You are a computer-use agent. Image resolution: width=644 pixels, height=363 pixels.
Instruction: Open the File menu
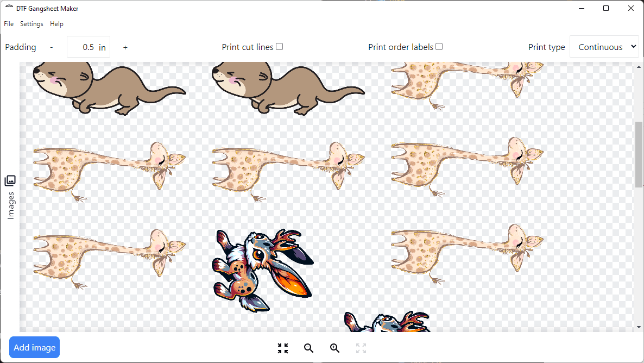coord(9,23)
